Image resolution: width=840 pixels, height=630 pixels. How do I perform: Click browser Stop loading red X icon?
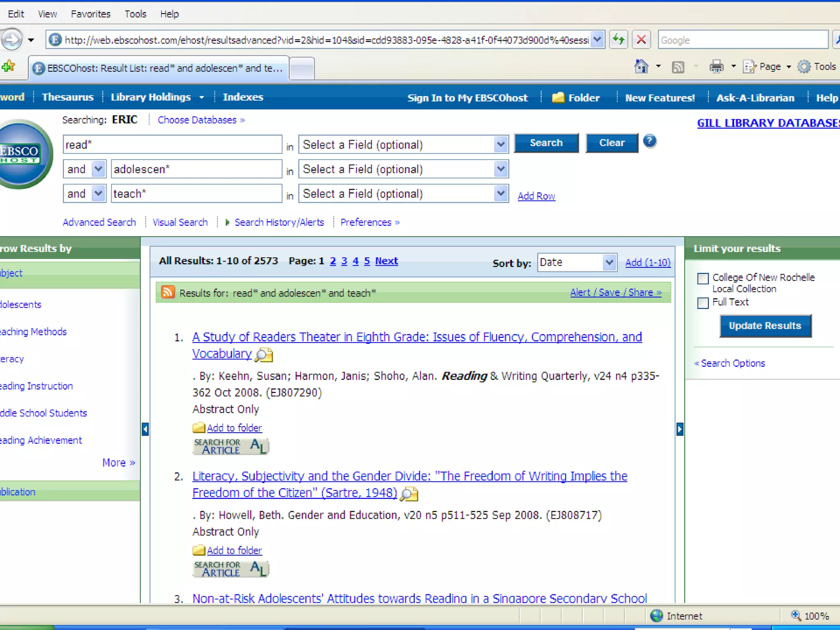click(x=641, y=40)
